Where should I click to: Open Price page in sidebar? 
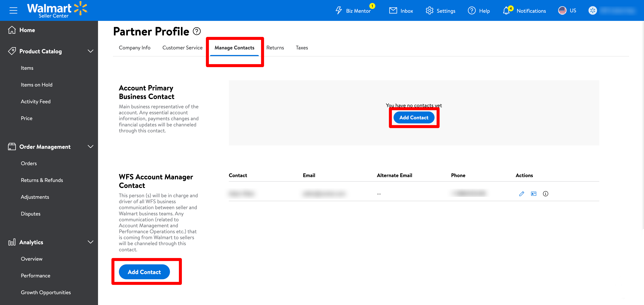click(26, 118)
